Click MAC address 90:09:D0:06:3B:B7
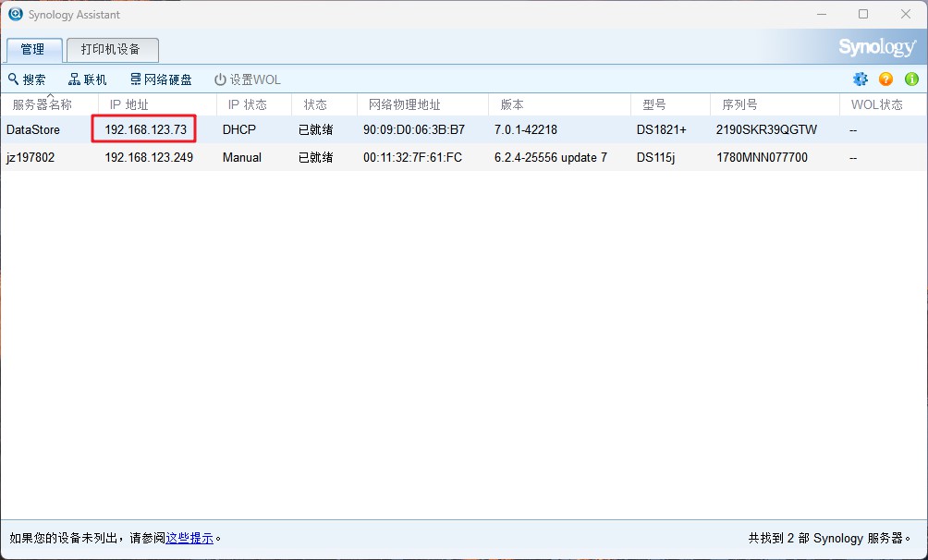The image size is (928, 560). click(414, 129)
